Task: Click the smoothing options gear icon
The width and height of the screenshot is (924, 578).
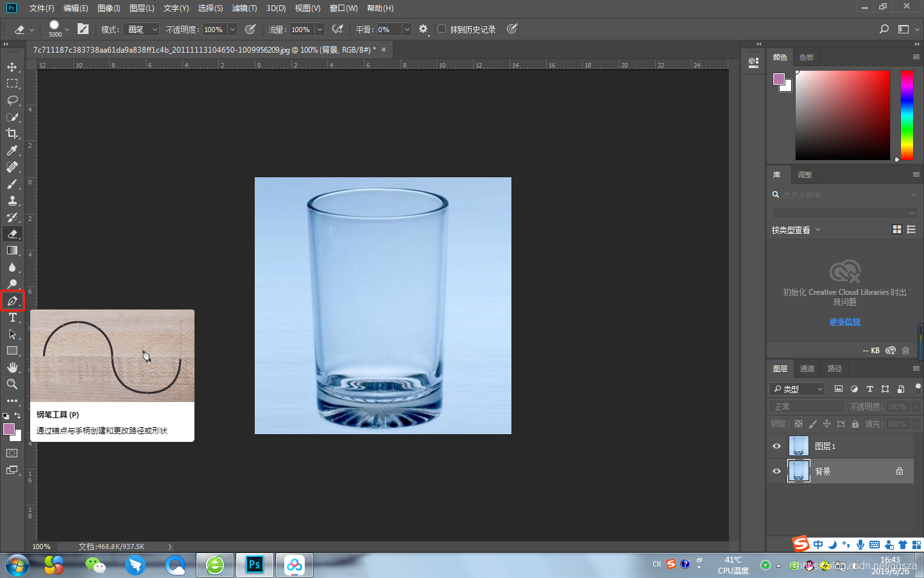Action: [x=423, y=29]
